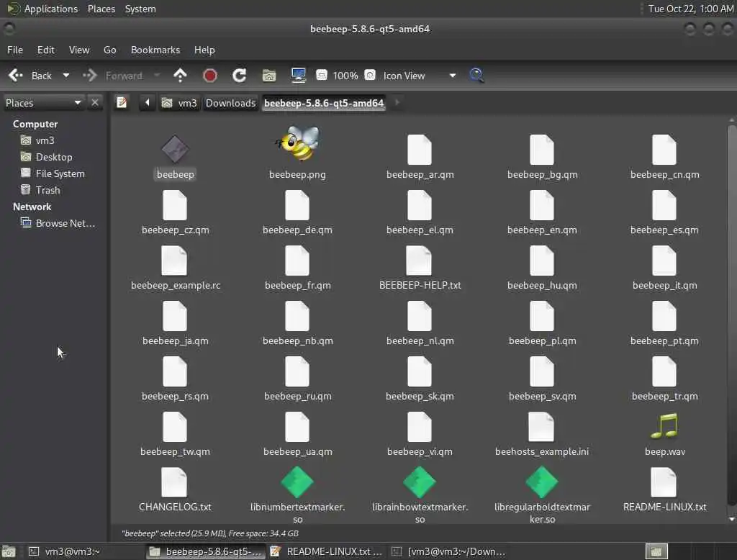The image size is (737, 560).
Task: Select vm3 home in the sidebar
Action: click(x=45, y=140)
